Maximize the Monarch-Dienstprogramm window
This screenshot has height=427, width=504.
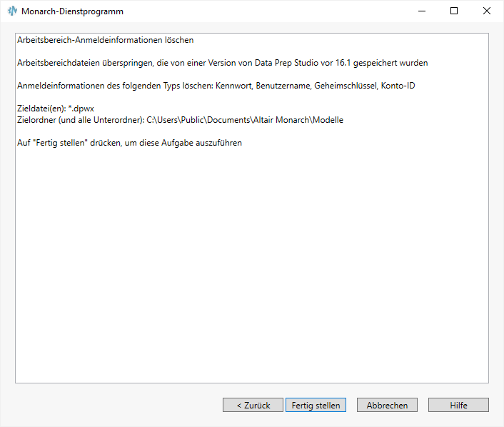point(454,11)
